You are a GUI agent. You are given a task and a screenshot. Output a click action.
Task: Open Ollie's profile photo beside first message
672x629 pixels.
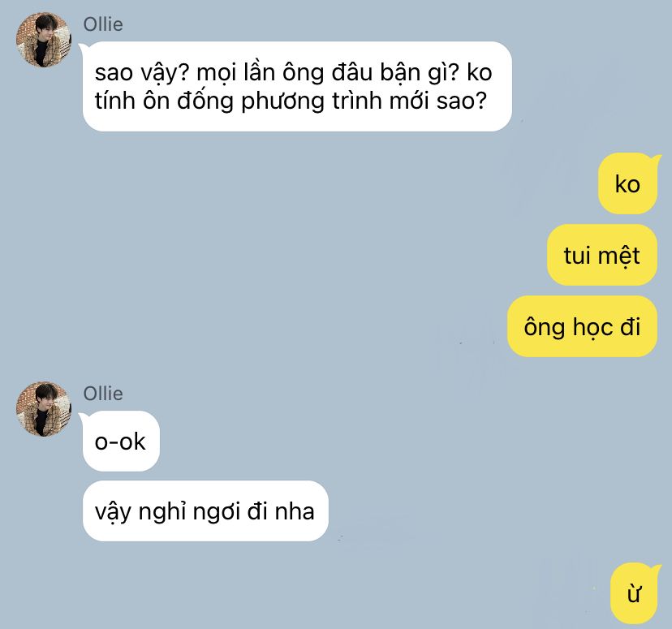point(43,40)
